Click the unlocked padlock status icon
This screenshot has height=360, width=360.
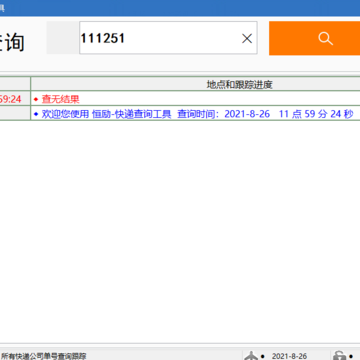click(x=340, y=356)
